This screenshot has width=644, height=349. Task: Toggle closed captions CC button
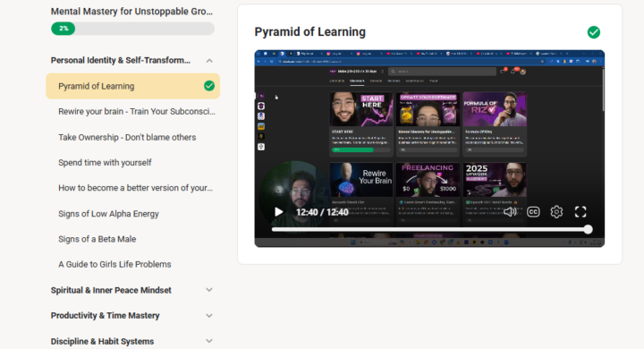coord(533,212)
